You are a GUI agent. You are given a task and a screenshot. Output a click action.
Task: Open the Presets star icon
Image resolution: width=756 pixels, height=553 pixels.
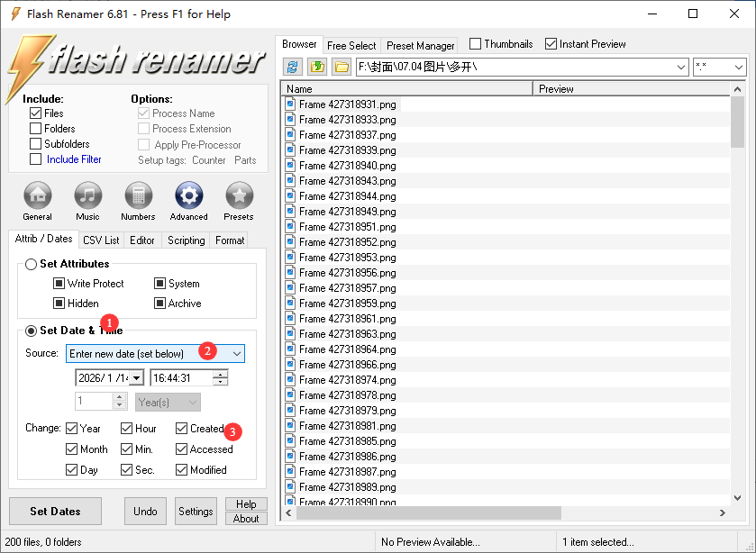click(239, 195)
